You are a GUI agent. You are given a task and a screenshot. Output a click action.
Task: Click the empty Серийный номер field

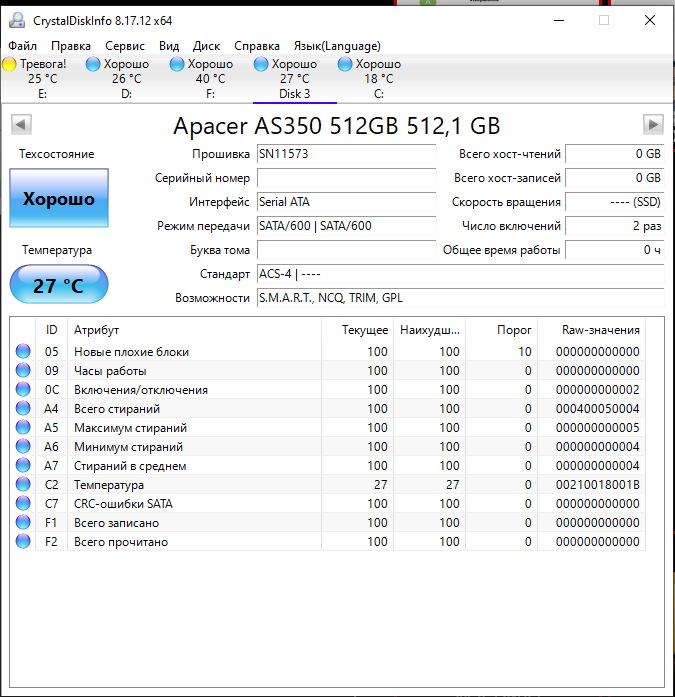coord(346,178)
